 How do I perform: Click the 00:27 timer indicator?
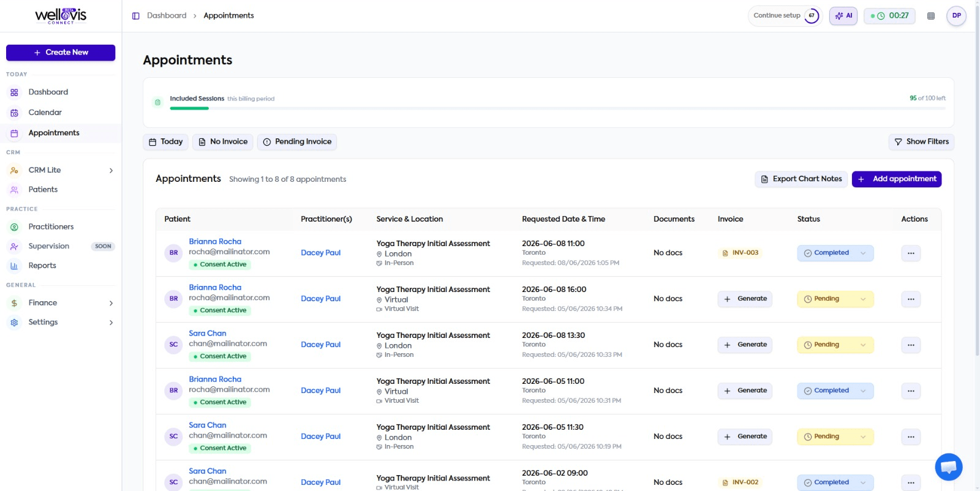click(x=889, y=16)
